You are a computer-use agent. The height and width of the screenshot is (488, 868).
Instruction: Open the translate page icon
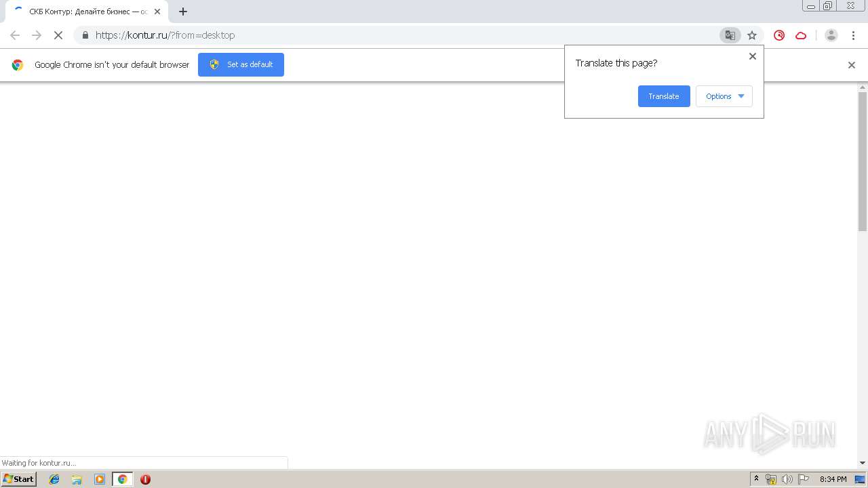(x=730, y=35)
